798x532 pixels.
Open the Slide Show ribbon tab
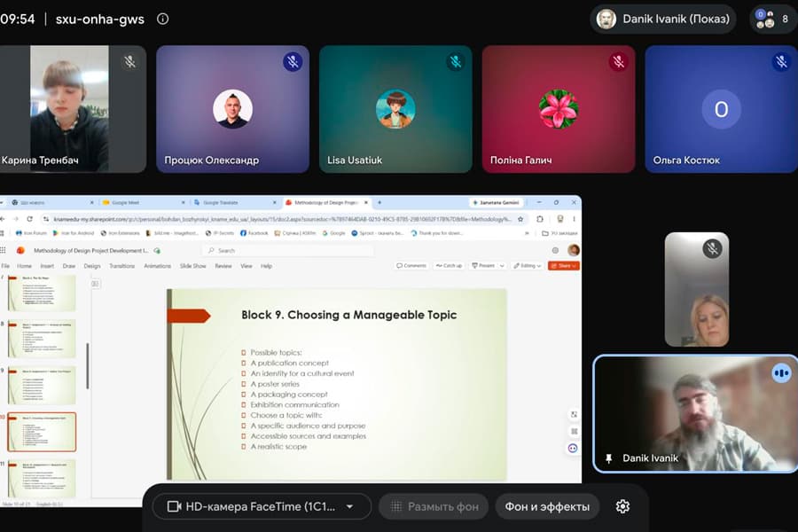(193, 266)
